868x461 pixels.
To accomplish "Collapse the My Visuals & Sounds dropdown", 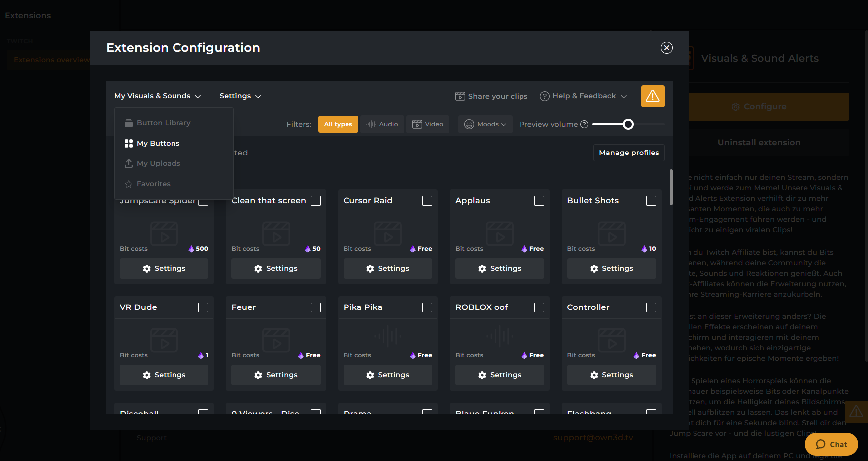I will tap(158, 96).
